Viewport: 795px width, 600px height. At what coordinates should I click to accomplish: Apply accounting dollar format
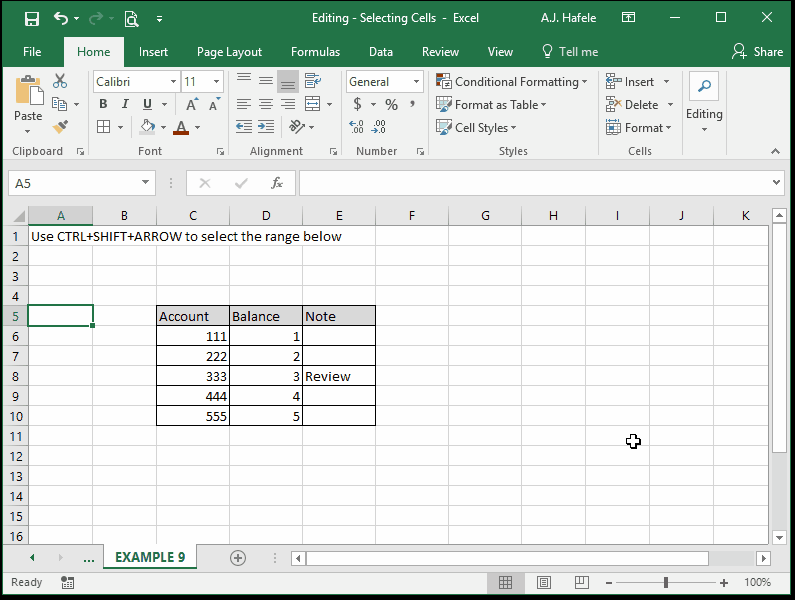357,104
